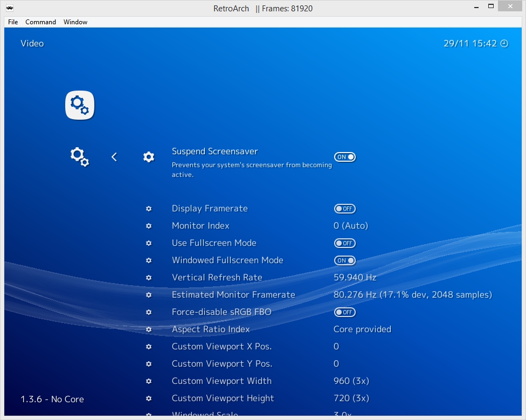
Task: Turn off the Suspend Screensaver toggle
Action: (x=344, y=157)
